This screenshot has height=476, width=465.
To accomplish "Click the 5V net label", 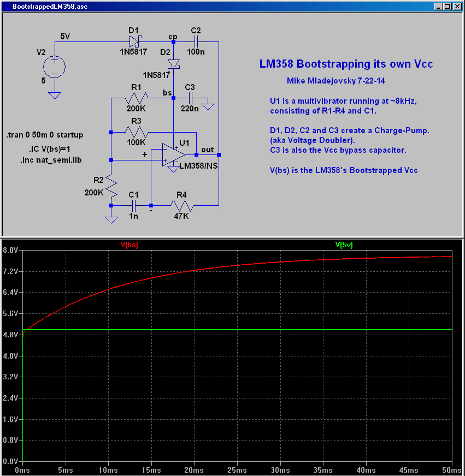I will [x=65, y=37].
